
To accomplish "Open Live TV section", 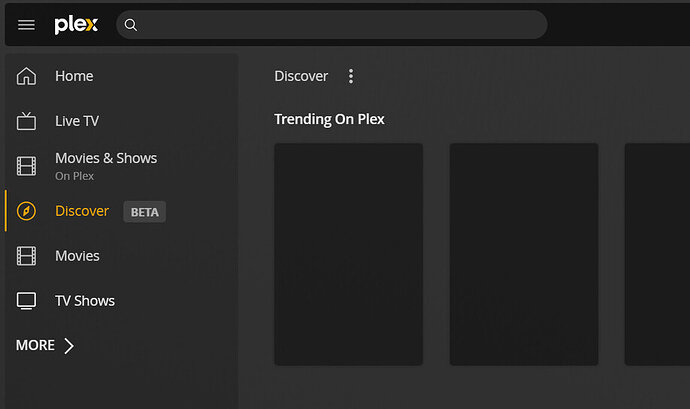I will tap(77, 121).
